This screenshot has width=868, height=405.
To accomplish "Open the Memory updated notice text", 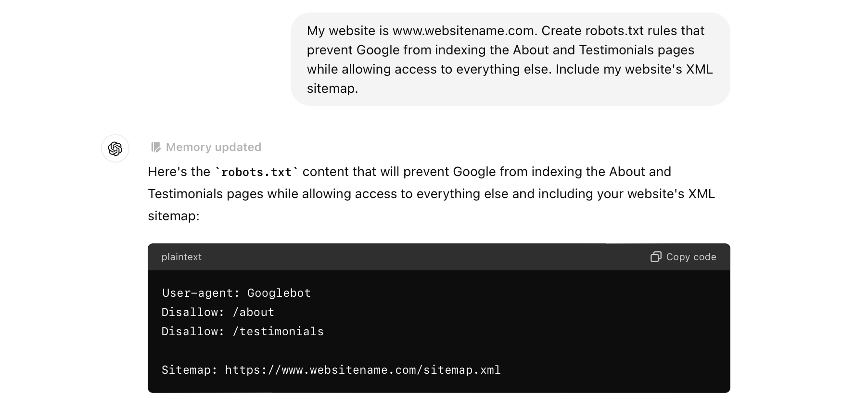I will [x=213, y=147].
